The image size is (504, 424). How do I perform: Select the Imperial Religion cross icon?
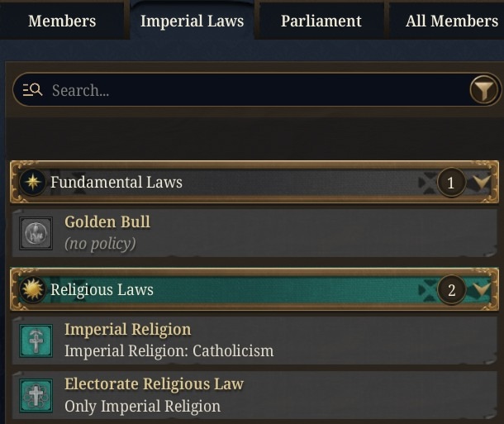(x=36, y=341)
